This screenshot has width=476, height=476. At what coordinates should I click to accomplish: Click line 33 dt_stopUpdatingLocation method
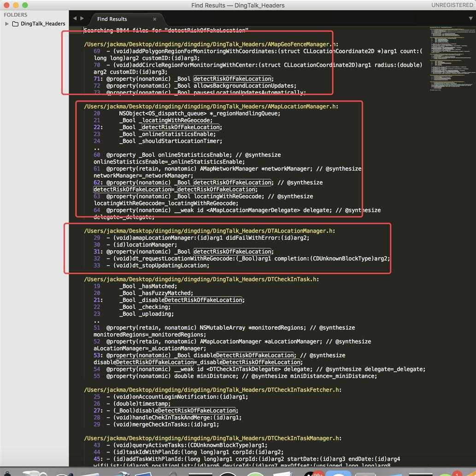point(152,265)
